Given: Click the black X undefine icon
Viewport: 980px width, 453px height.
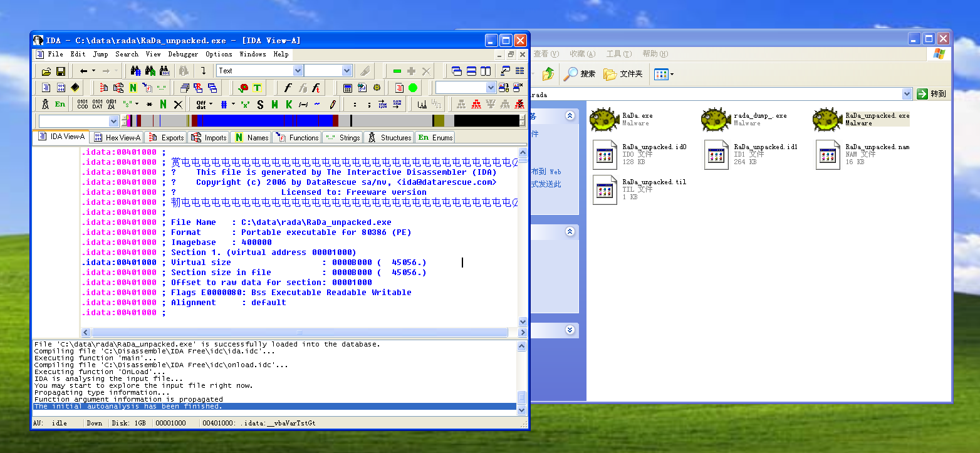Looking at the screenshot, I should 178,104.
